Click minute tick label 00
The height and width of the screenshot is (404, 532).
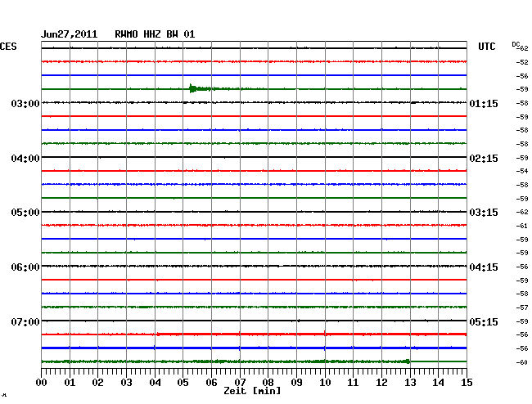coord(42,382)
